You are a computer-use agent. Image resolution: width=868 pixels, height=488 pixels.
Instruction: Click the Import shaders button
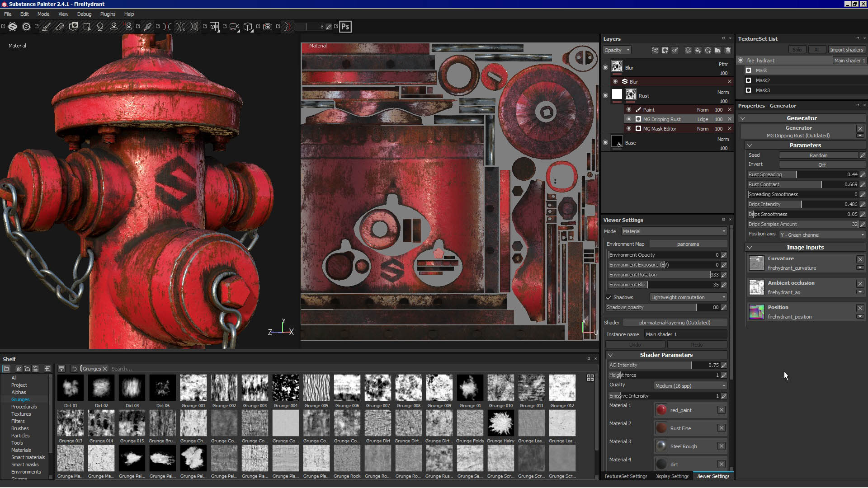pyautogui.click(x=846, y=50)
